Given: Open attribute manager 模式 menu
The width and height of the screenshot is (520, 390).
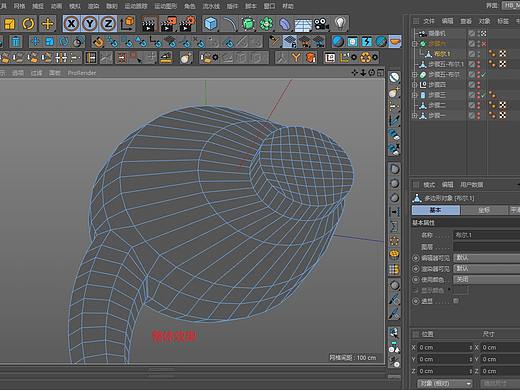Looking at the screenshot, I should coord(429,185).
